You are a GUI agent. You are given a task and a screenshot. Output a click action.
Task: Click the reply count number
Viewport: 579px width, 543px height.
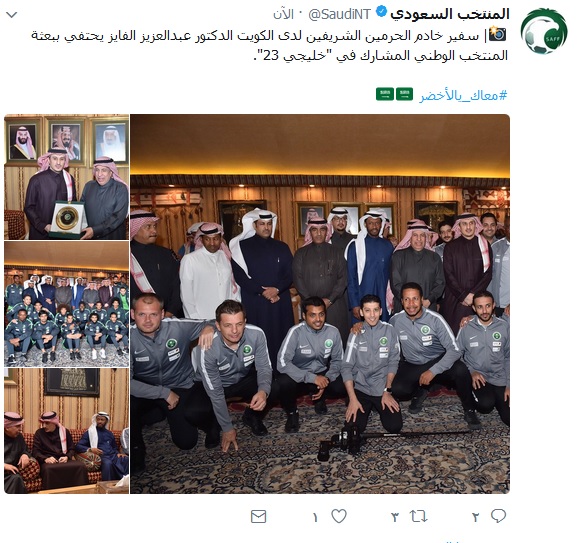475,518
